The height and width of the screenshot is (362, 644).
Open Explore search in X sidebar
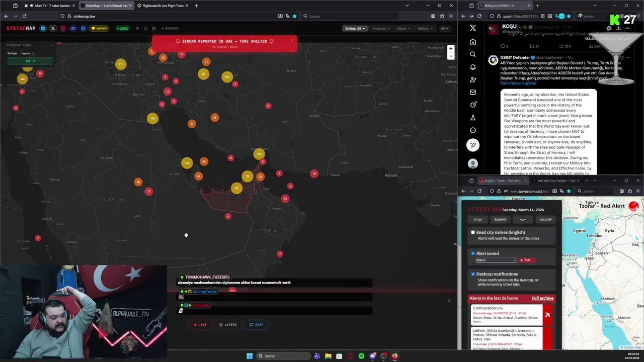(472, 54)
